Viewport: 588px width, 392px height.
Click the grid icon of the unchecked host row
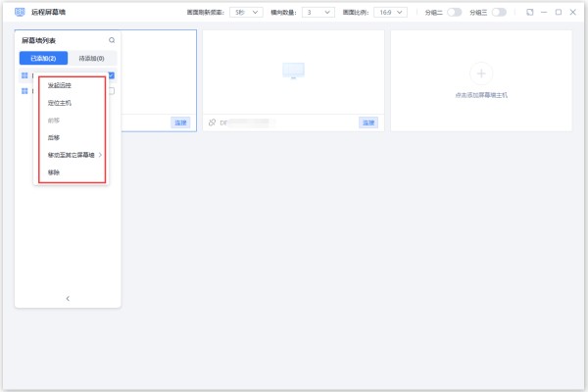click(24, 91)
